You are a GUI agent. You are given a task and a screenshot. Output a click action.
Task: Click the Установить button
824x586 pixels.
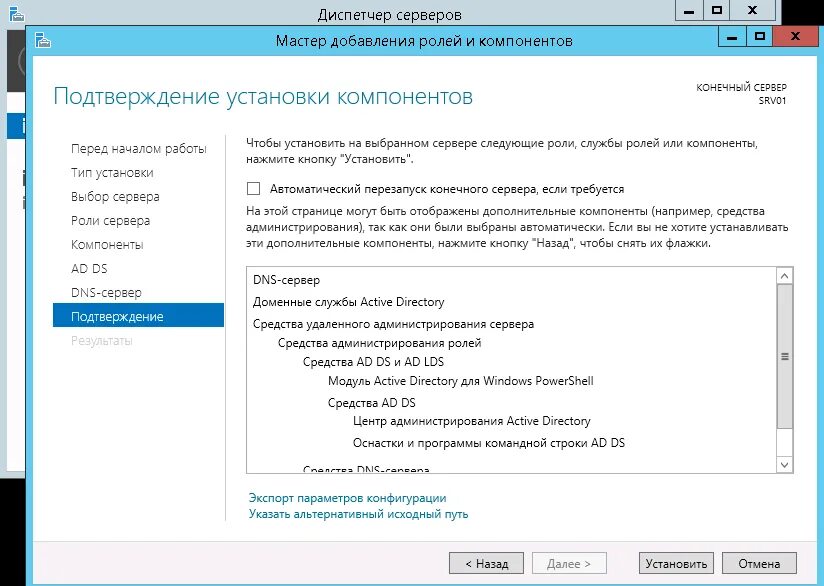pos(676,563)
